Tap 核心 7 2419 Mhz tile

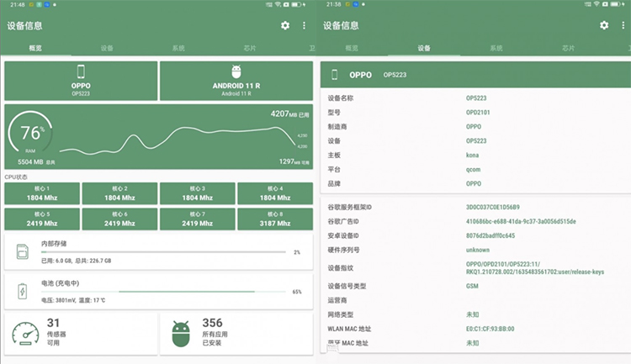(x=197, y=219)
